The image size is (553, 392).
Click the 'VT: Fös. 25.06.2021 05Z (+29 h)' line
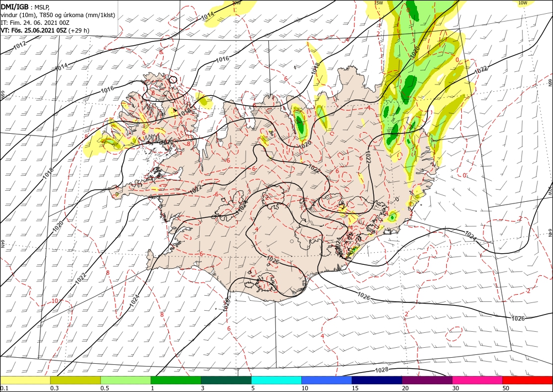click(x=45, y=30)
